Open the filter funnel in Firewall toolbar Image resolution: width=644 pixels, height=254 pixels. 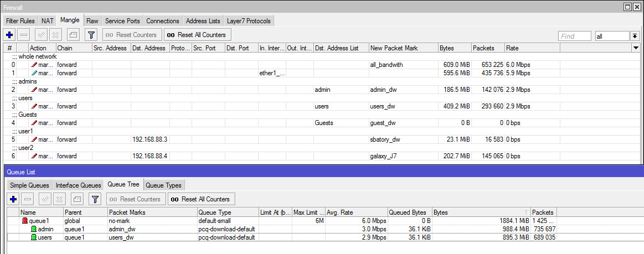click(91, 35)
